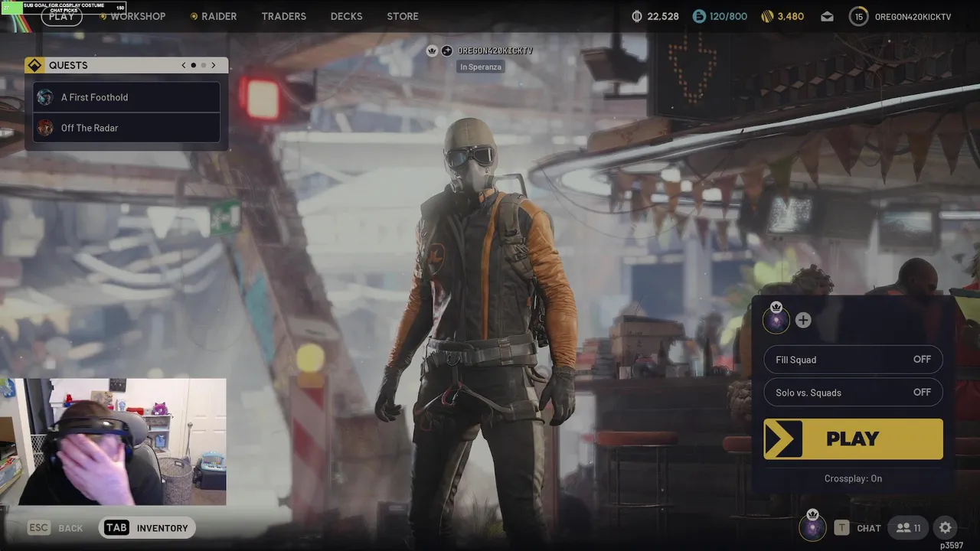Click the A First Foothold quest giver icon
Screen dimensions: 980x551
pyautogui.click(x=45, y=97)
